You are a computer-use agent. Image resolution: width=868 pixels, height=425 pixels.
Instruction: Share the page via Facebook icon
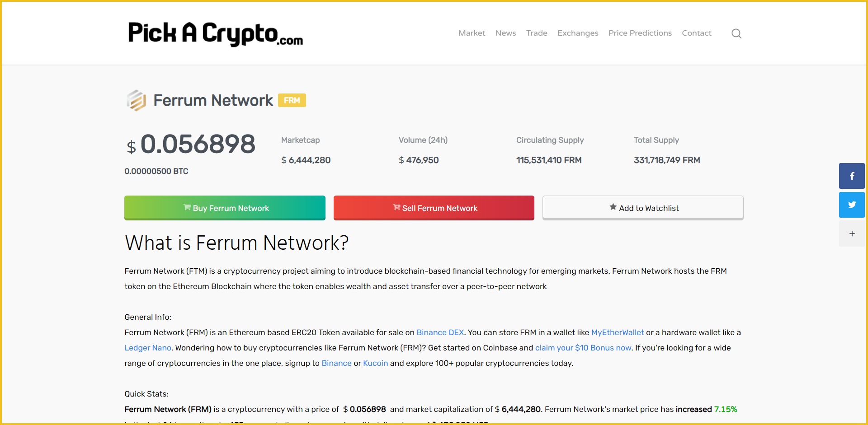(x=852, y=176)
